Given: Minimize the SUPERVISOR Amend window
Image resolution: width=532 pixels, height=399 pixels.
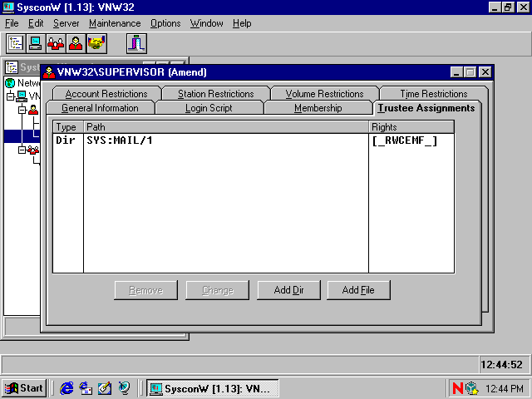Looking at the screenshot, I should click(456, 72).
